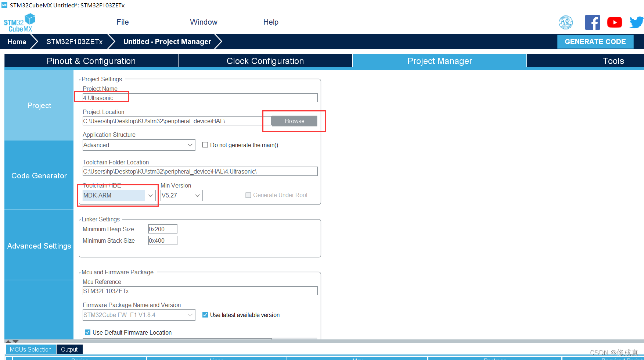Toggle Use latest available version checkbox

point(205,315)
